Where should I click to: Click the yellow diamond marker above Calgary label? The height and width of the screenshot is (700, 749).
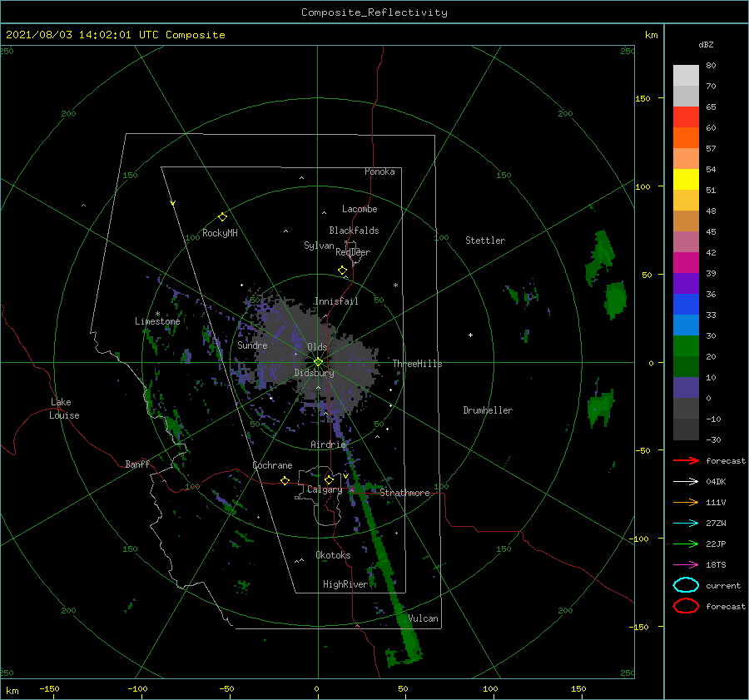(329, 479)
